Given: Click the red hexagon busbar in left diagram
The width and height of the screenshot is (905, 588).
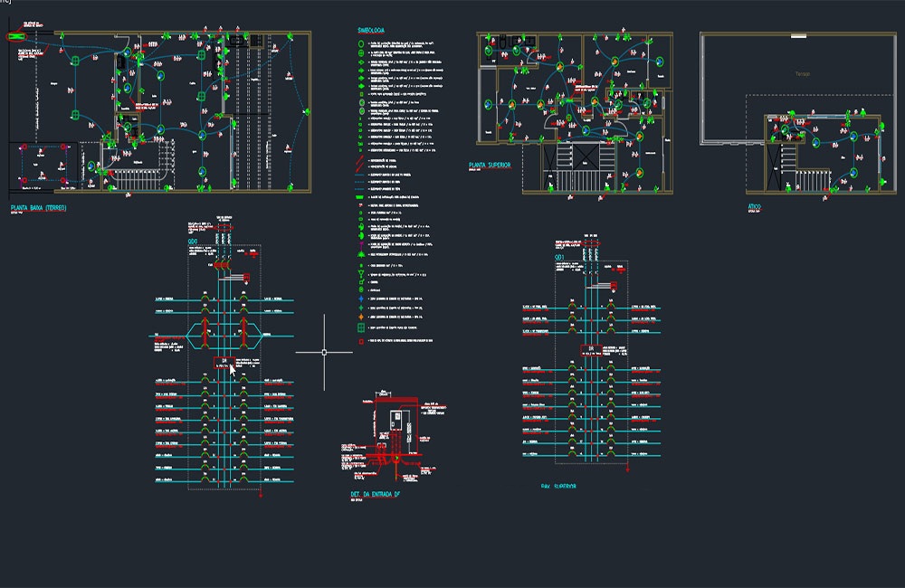Looking at the screenshot, I should [x=224, y=336].
